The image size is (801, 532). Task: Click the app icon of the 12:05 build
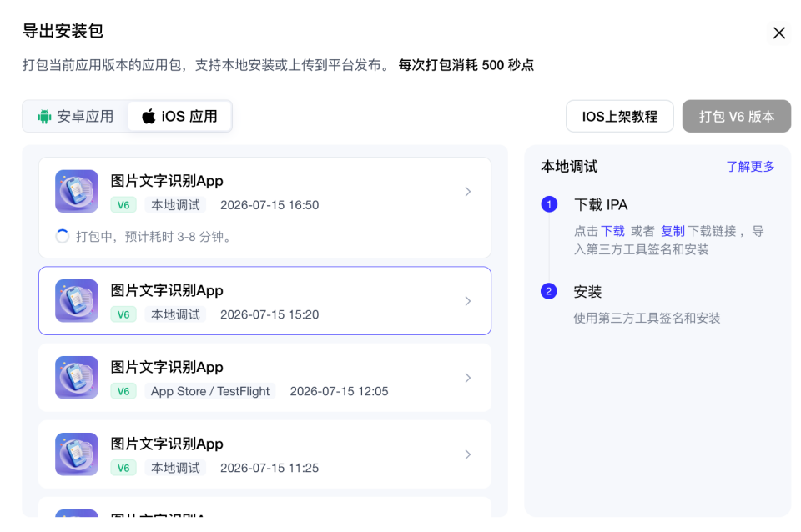coord(77,377)
